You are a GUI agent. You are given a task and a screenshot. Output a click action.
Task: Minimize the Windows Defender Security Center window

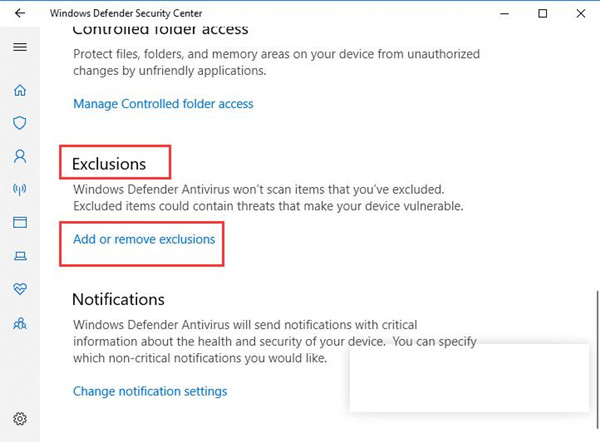point(505,14)
